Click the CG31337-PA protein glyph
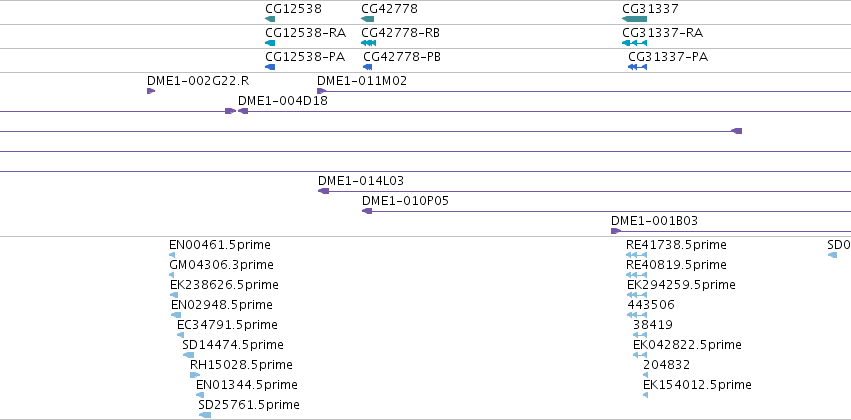 click(x=637, y=67)
